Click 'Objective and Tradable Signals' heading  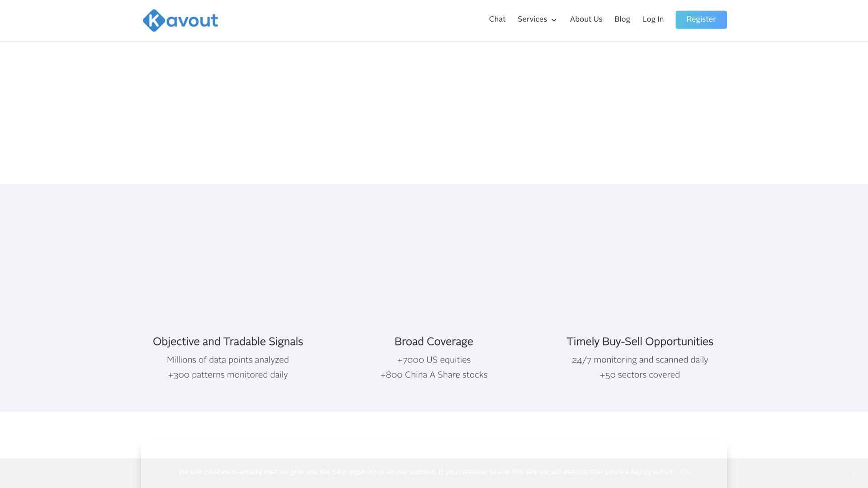point(228,342)
